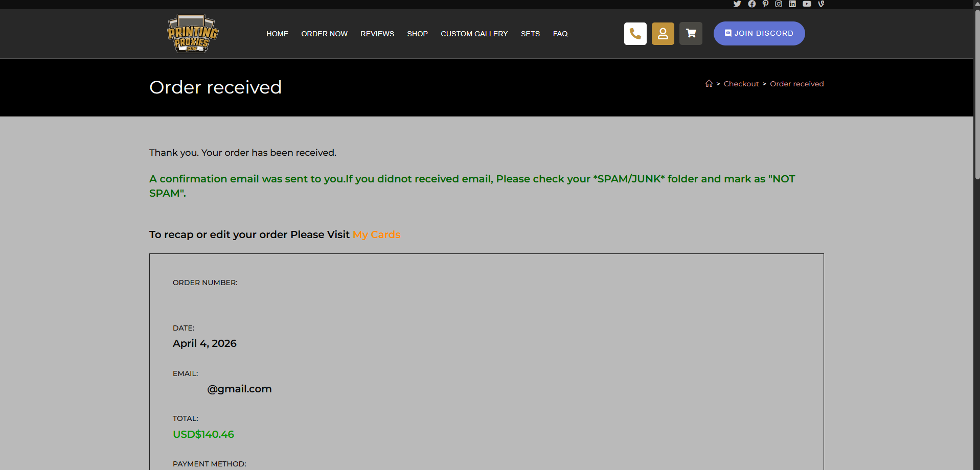Image resolution: width=980 pixels, height=470 pixels.
Task: Click the PAYMENT METHOD label
Action: tap(210, 464)
